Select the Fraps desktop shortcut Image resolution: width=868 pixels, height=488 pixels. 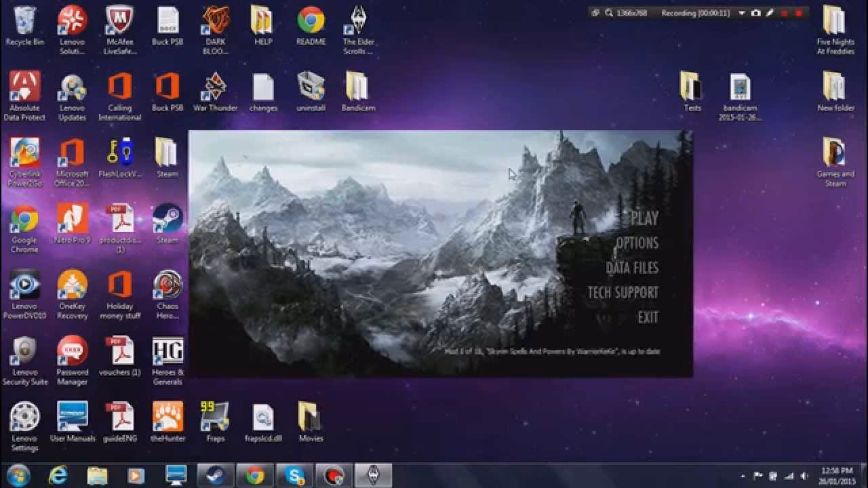pyautogui.click(x=215, y=422)
